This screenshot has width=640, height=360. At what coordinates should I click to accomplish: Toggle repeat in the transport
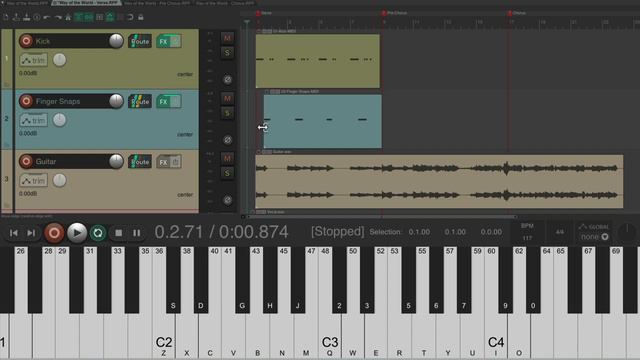98,233
